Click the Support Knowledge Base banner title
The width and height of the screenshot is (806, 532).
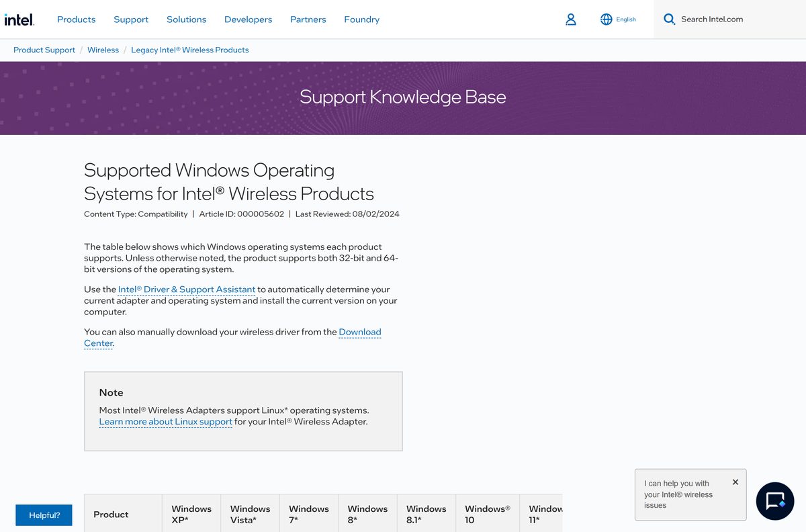403,97
